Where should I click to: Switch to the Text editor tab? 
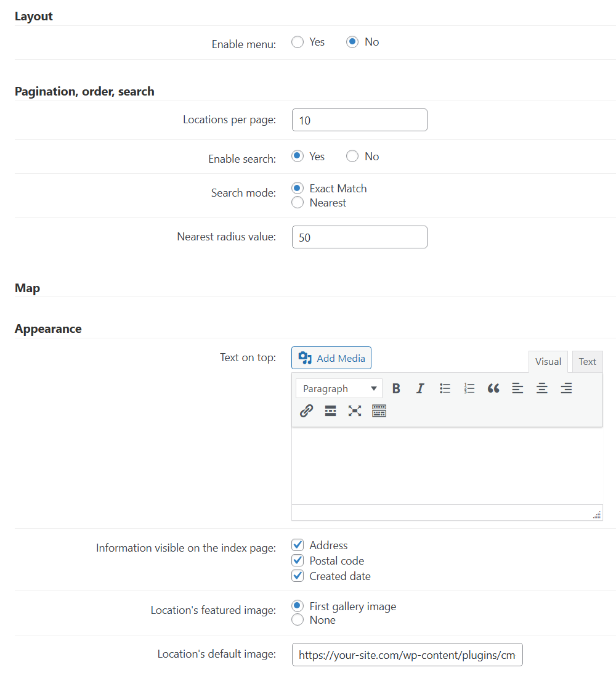click(x=587, y=361)
